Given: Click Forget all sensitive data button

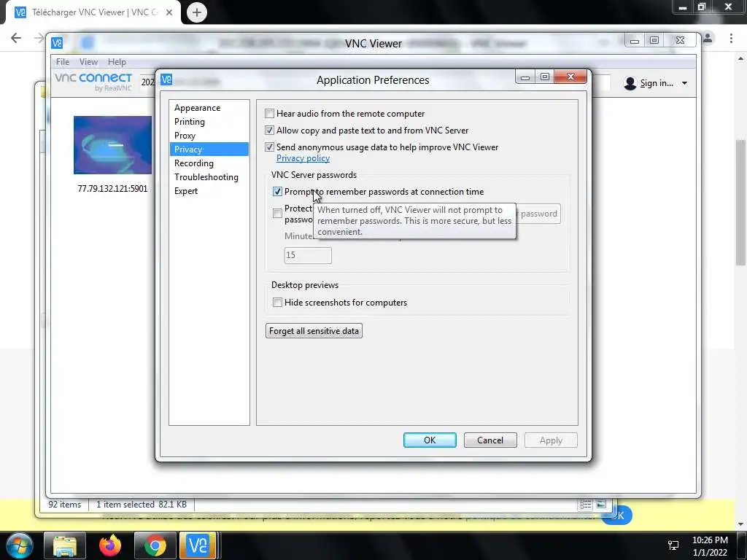Looking at the screenshot, I should 314,331.
